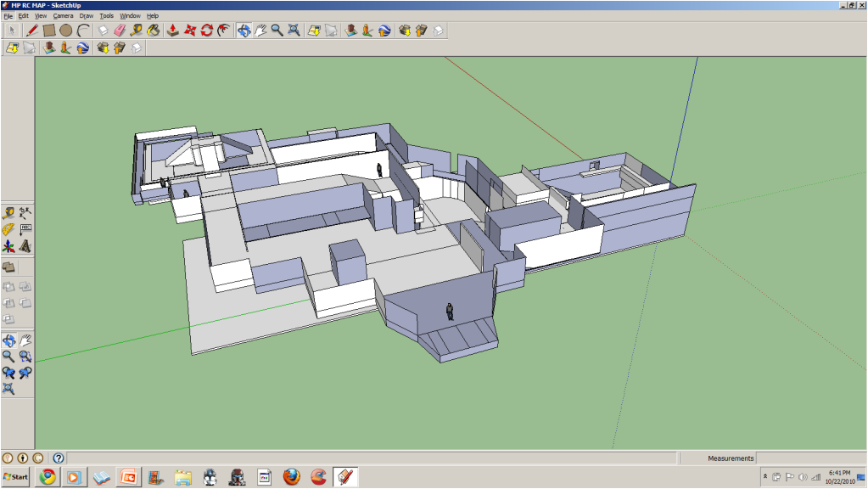Activate Orbit in the left palette
Image resolution: width=868 pixels, height=489 pixels.
click(x=8, y=340)
